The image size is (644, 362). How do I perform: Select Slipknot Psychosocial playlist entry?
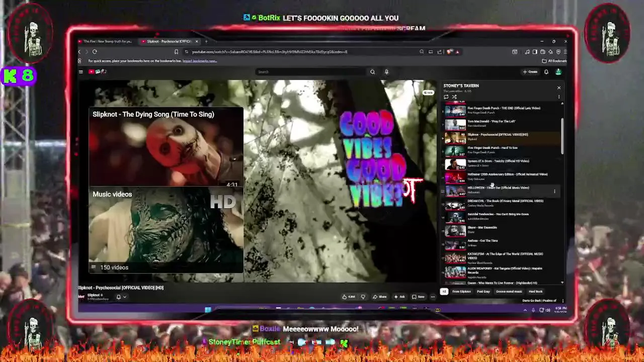pyautogui.click(x=502, y=137)
